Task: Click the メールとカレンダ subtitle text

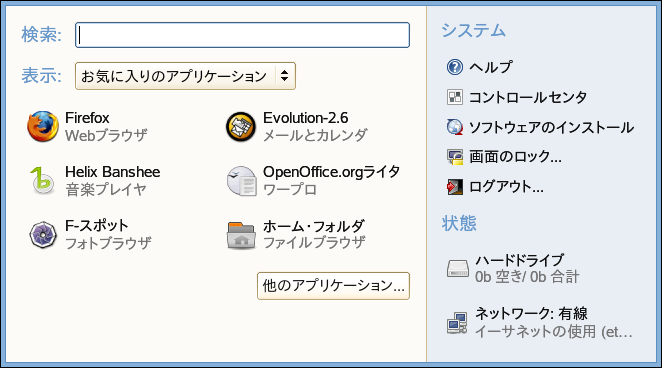Action: 315,135
